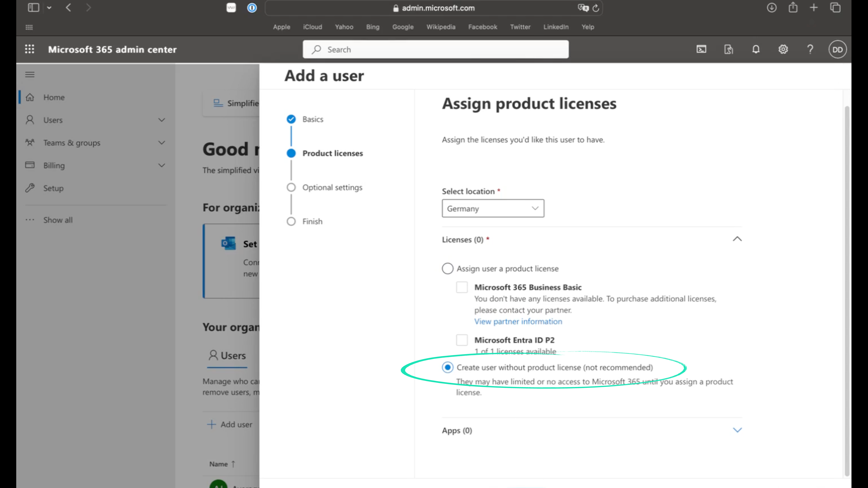868x488 pixels.
Task: Open the Wikipedia favorites bar item
Action: point(441,27)
